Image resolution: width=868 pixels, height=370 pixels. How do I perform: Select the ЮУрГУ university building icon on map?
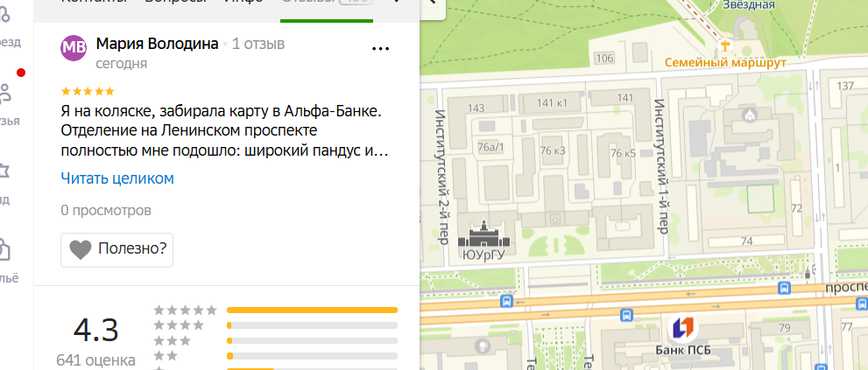pos(483,234)
